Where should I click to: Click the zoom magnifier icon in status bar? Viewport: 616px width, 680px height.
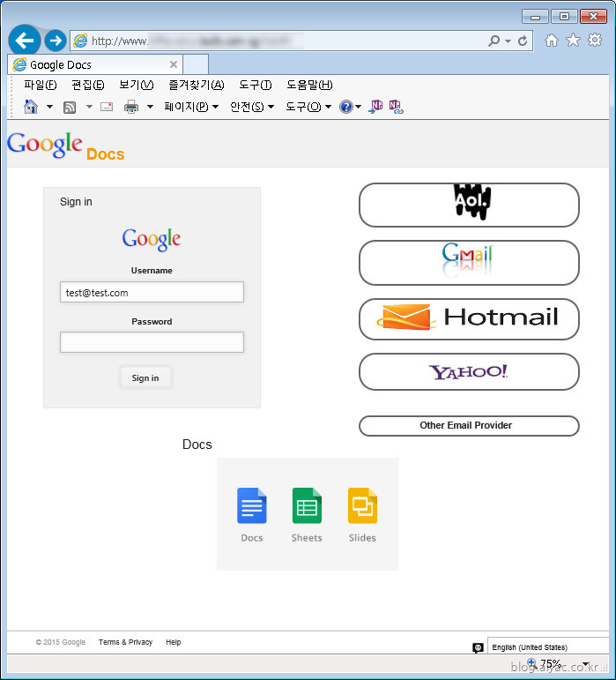click(x=532, y=663)
